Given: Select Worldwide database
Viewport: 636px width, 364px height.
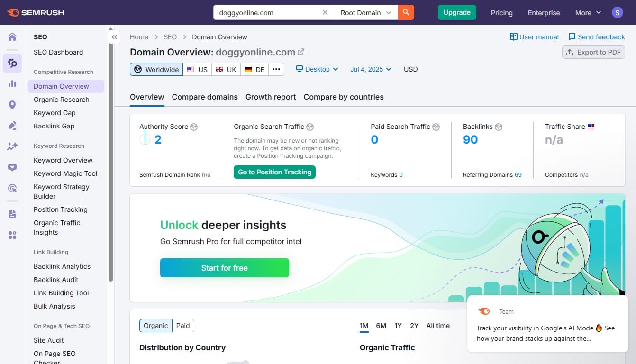Looking at the screenshot, I should (x=156, y=69).
